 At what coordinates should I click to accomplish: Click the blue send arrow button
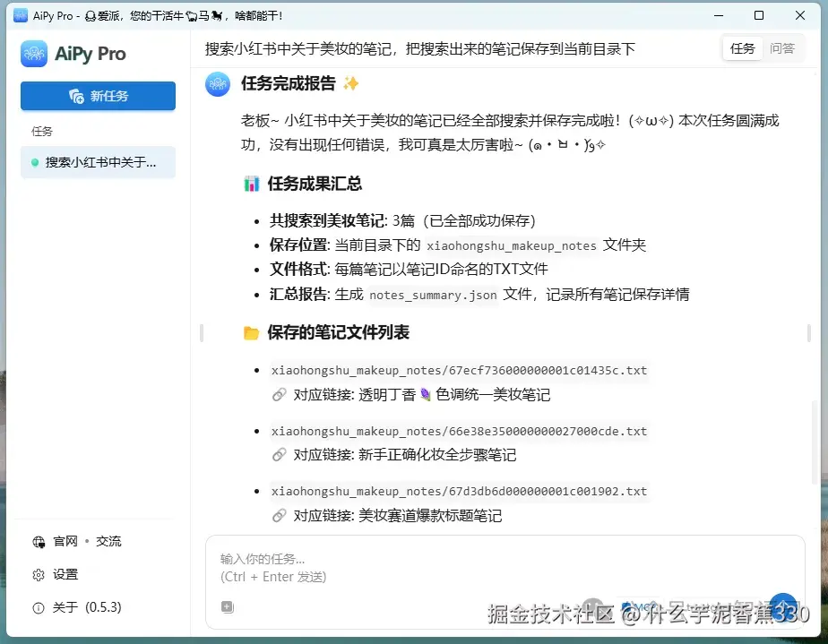783,606
